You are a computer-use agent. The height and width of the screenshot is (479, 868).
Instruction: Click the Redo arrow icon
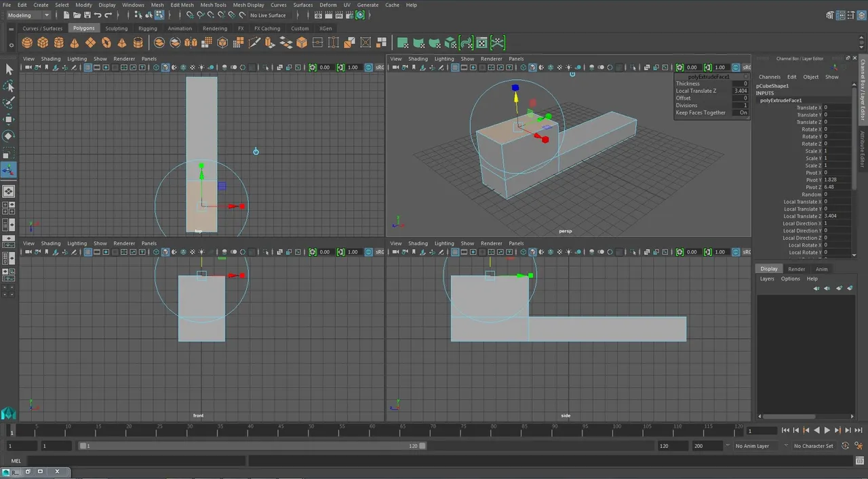tap(108, 15)
